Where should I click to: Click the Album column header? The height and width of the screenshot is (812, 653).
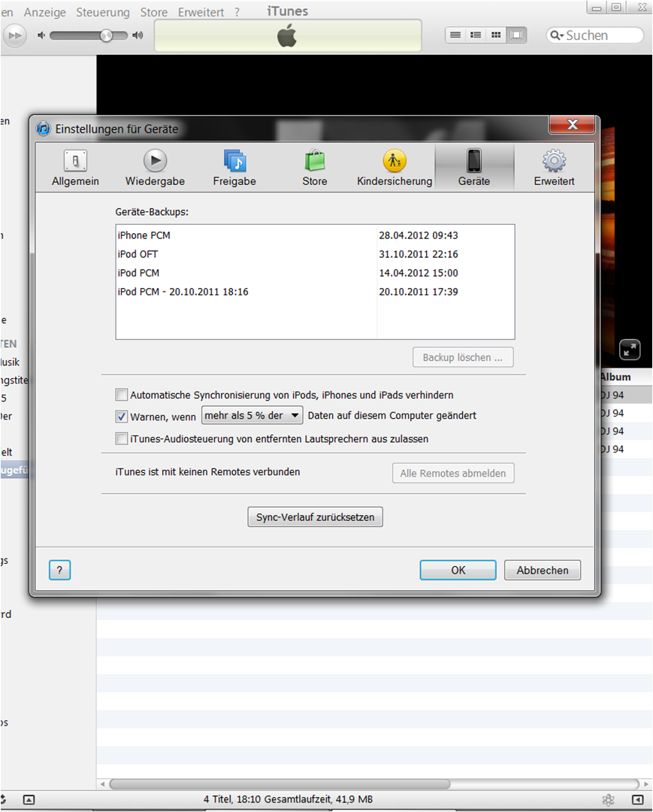(x=615, y=377)
